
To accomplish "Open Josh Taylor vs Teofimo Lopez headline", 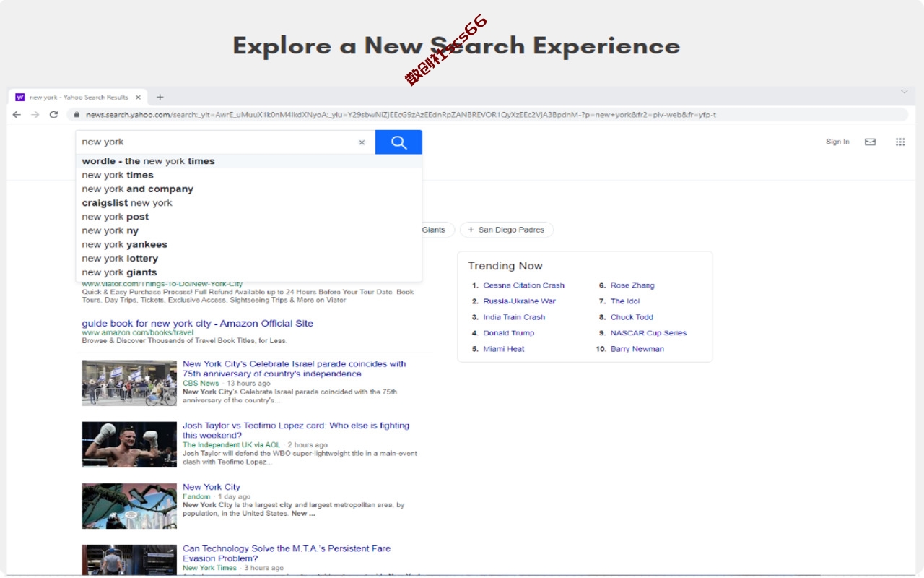I will 296,431.
